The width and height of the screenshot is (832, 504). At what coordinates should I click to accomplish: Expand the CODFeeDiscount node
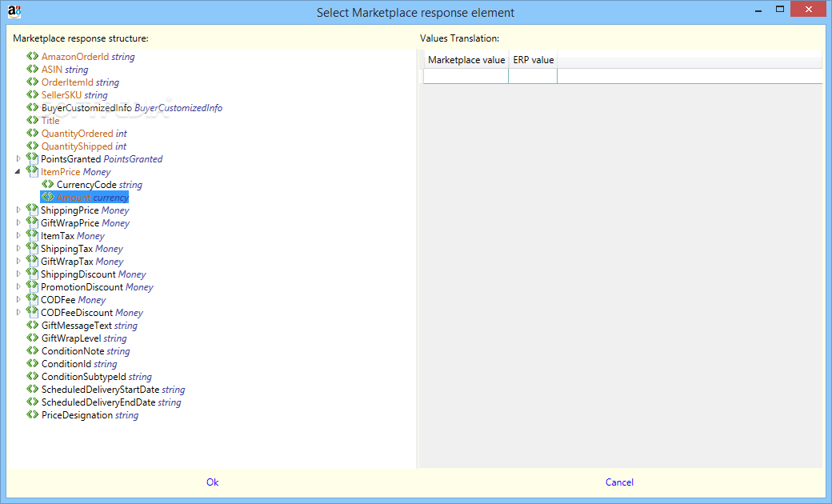18,312
